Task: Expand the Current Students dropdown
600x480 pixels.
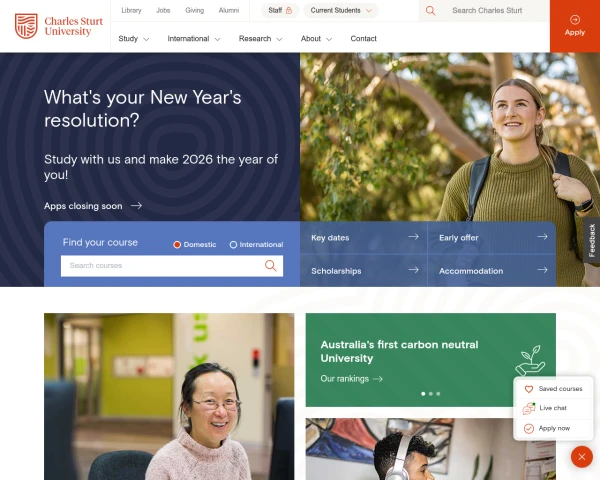Action: pyautogui.click(x=341, y=10)
